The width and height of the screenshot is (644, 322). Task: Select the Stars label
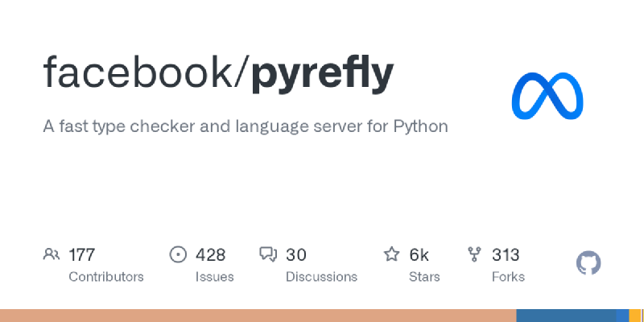coord(424,277)
